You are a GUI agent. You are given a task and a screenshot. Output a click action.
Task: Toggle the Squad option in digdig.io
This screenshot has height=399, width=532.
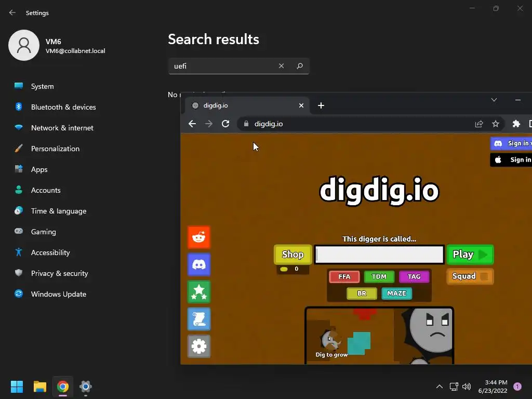click(470, 276)
